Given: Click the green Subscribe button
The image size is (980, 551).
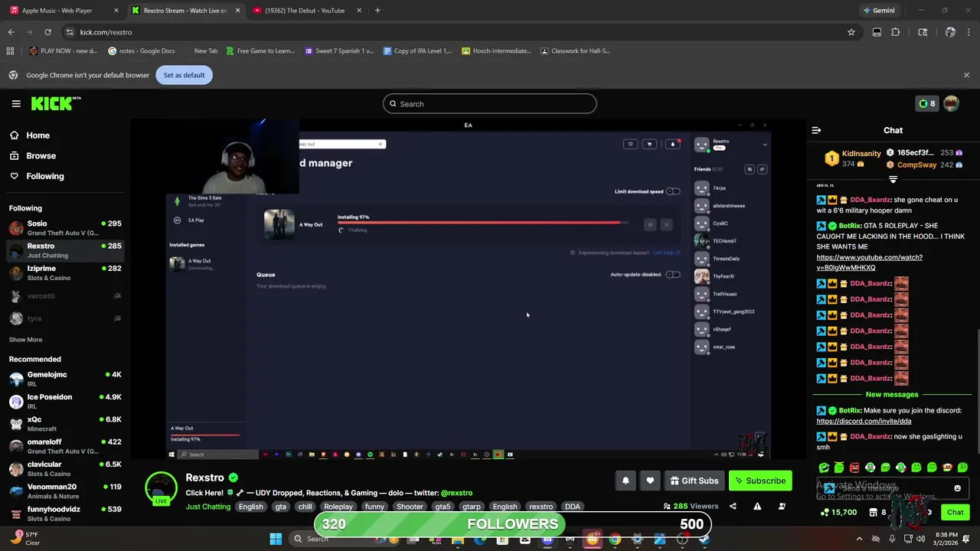Looking at the screenshot, I should click(760, 481).
